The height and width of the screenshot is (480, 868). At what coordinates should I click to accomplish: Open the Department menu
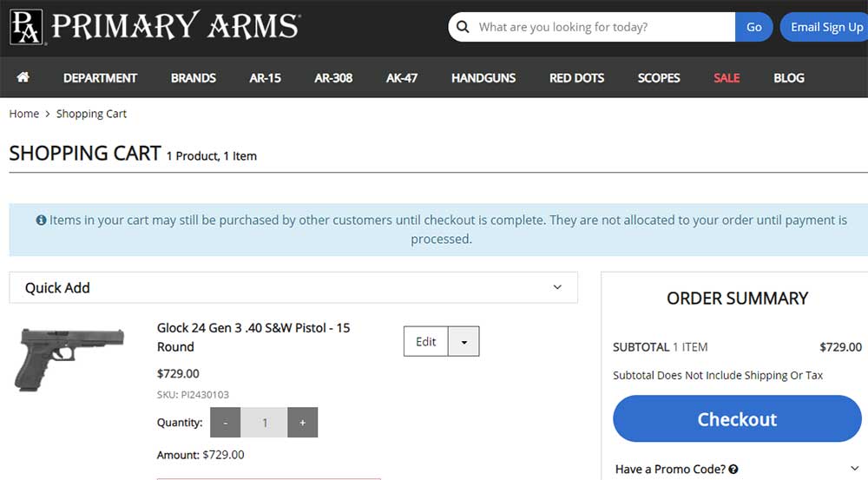click(x=100, y=77)
